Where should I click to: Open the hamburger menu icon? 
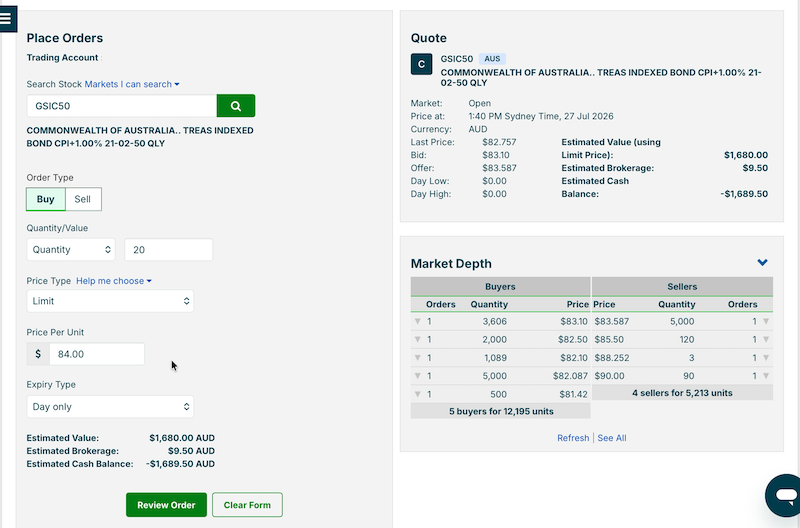pyautogui.click(x=7, y=19)
